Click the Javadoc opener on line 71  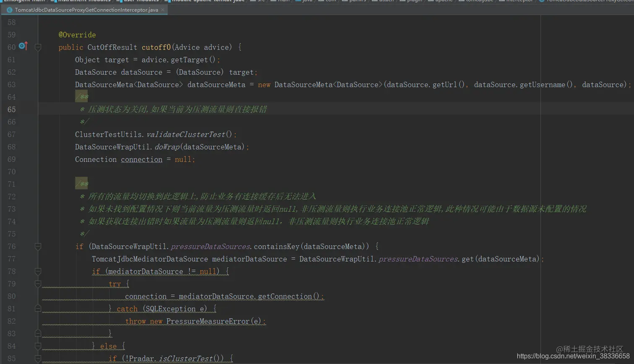(x=82, y=184)
